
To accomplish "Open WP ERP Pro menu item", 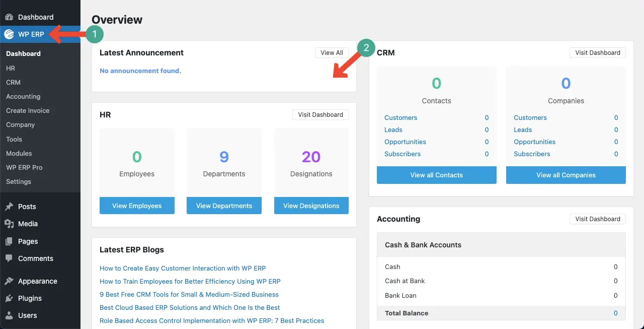I will point(24,167).
